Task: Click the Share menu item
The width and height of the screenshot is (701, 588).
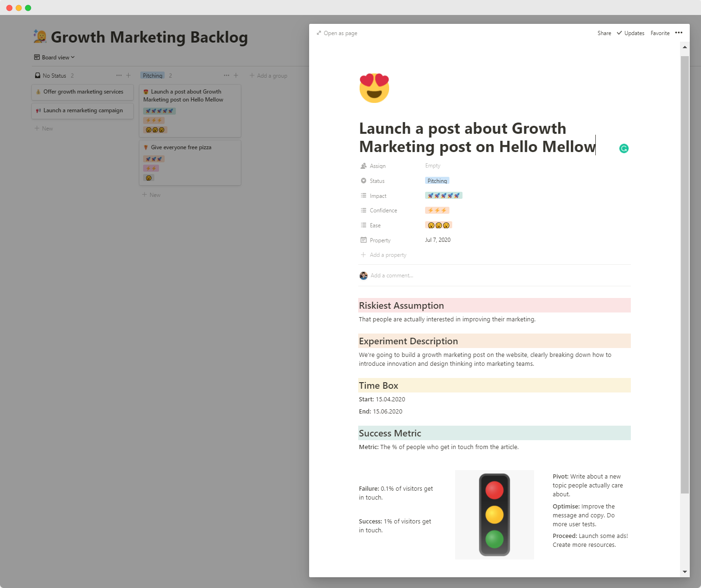Action: click(604, 33)
